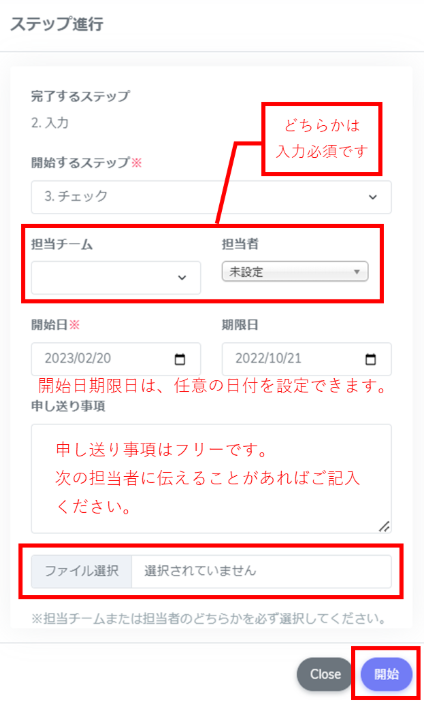Click the small triangle arrow in 担当者 select
424x701 pixels.
coord(356,271)
